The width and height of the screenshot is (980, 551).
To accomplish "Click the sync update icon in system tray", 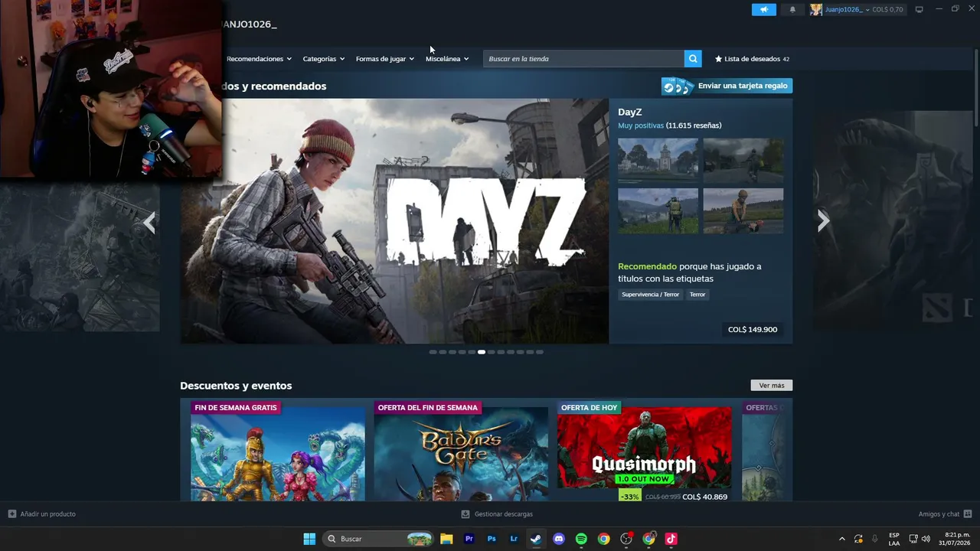I will click(x=858, y=539).
